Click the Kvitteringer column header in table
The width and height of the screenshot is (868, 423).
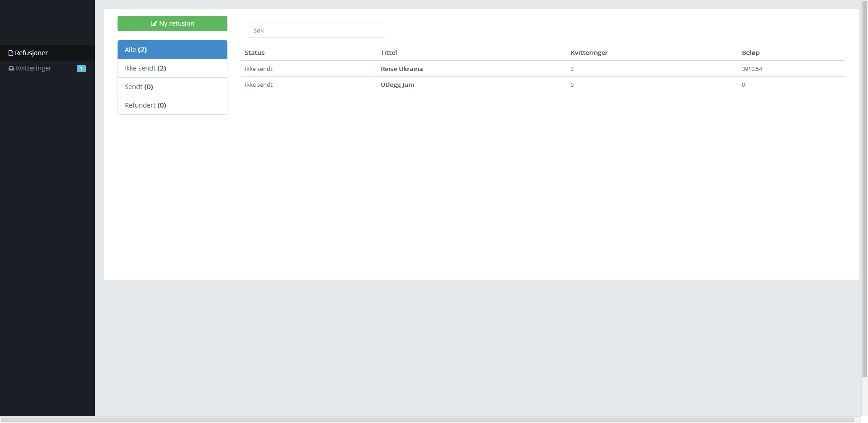click(x=589, y=52)
